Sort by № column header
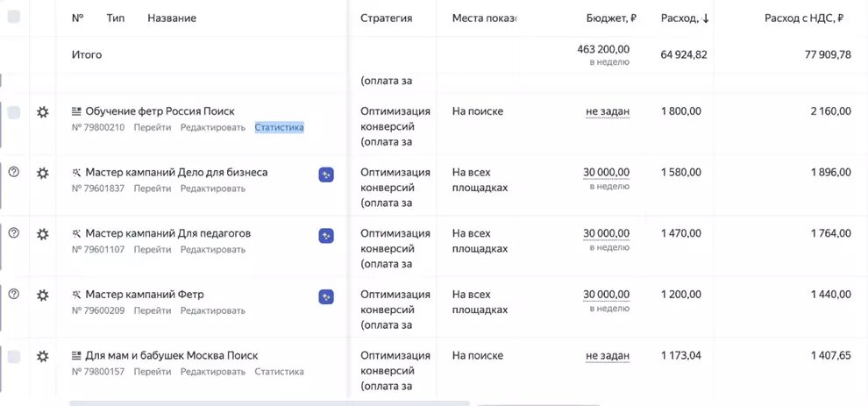This screenshot has height=406, width=868. click(x=77, y=18)
